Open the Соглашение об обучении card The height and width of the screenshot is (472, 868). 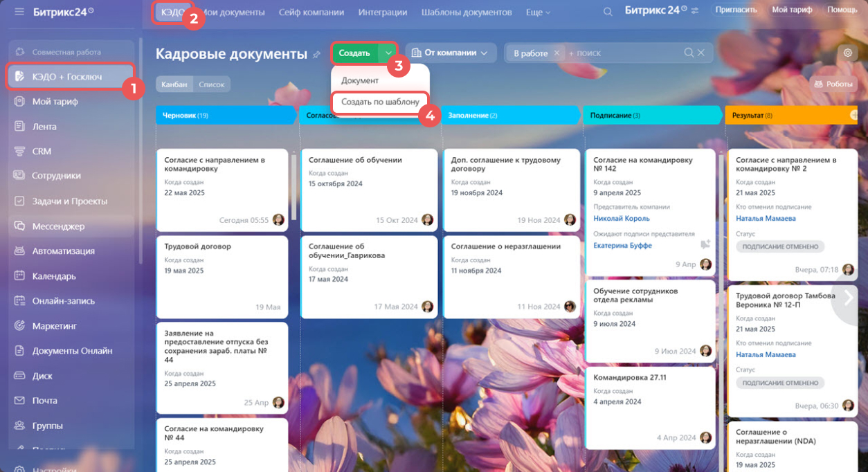tap(369, 190)
